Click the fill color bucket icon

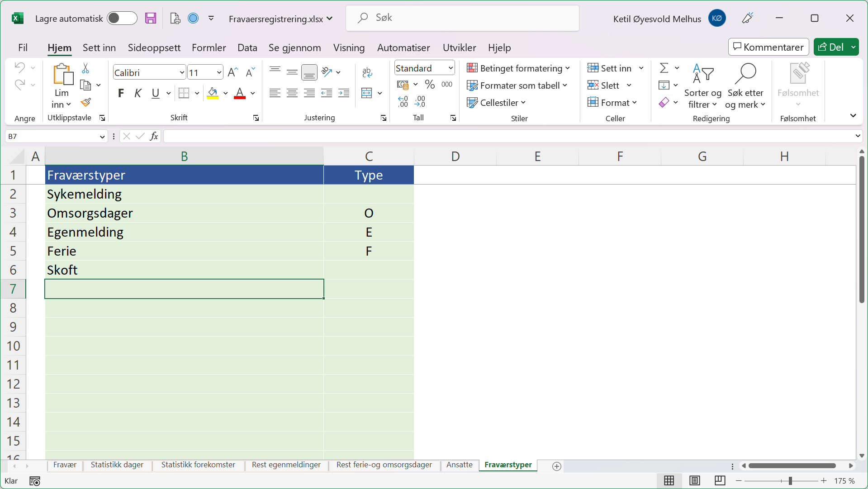(x=213, y=93)
